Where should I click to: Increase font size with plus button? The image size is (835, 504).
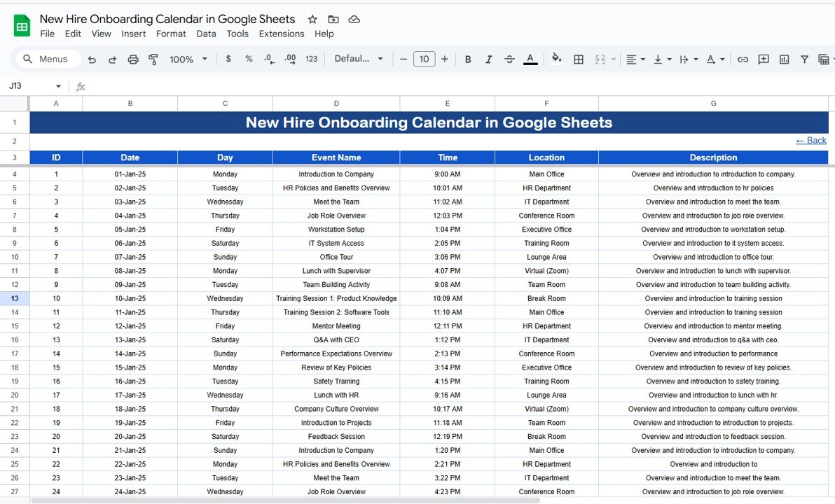pyautogui.click(x=445, y=59)
